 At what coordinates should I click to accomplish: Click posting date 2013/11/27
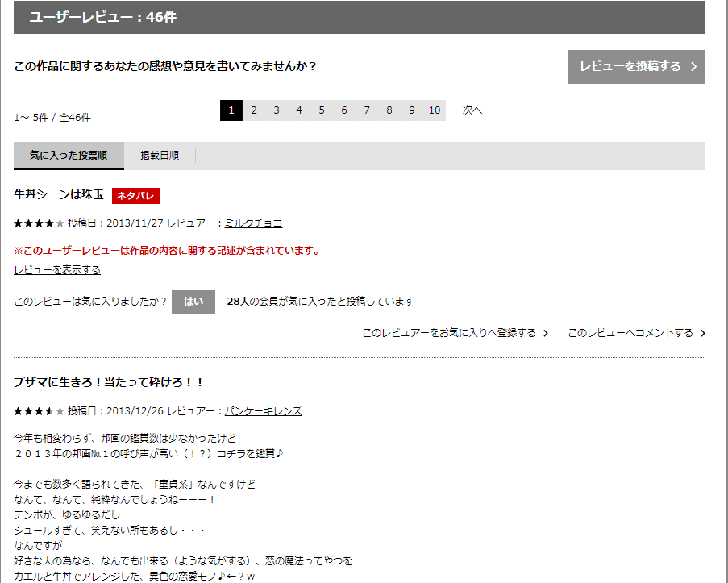coord(135,223)
